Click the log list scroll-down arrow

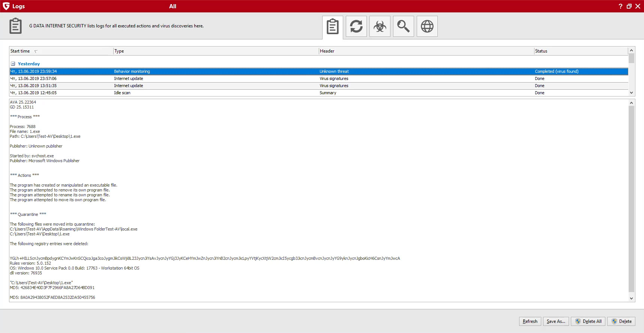click(x=631, y=93)
